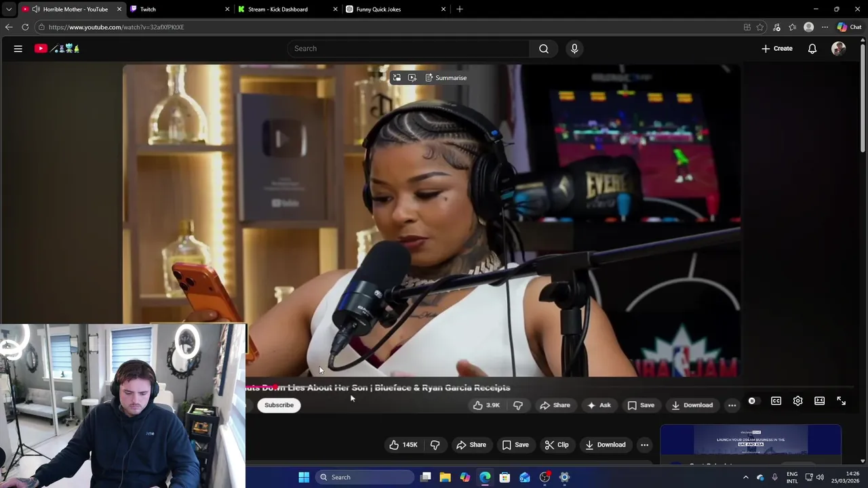The image size is (868, 488).
Task: Open more actions beside upper Download
Action: point(732,405)
